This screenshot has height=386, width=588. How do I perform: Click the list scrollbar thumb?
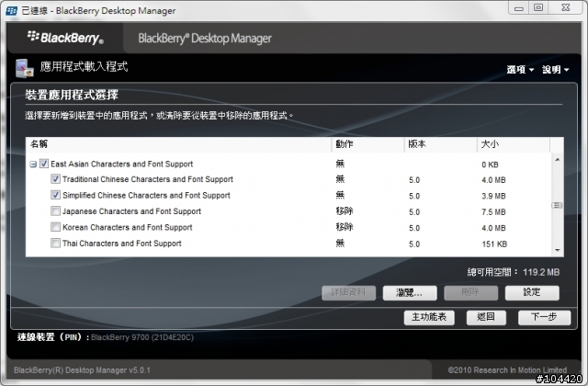[558, 205]
